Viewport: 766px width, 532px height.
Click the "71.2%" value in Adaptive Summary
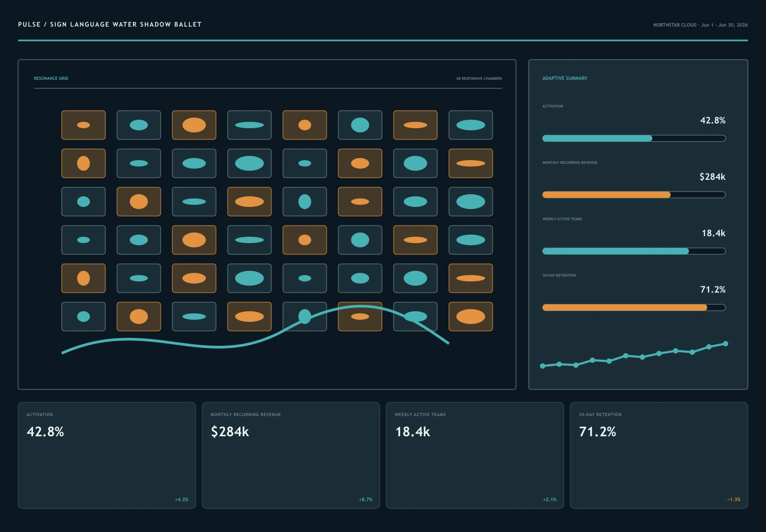[x=713, y=289]
